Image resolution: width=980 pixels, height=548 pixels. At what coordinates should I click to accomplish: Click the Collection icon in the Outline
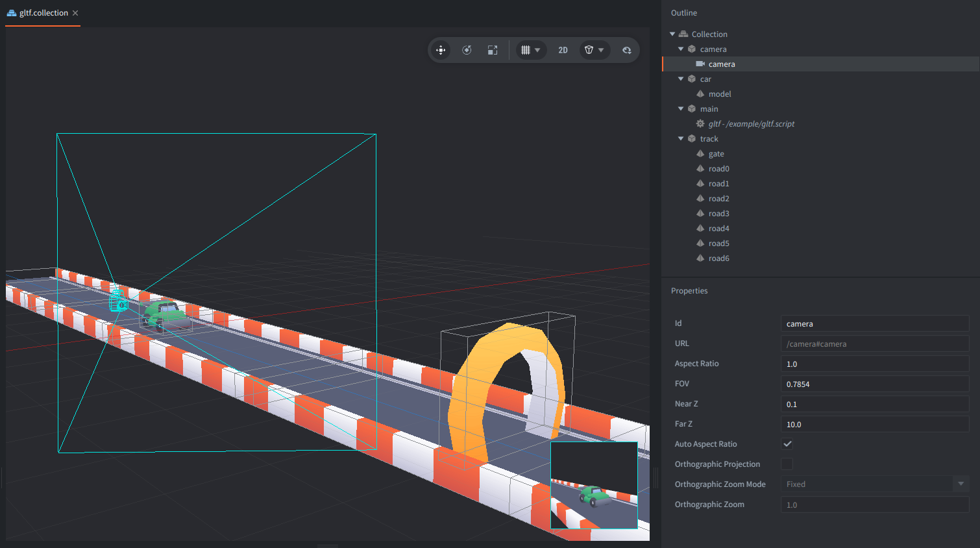click(x=683, y=34)
